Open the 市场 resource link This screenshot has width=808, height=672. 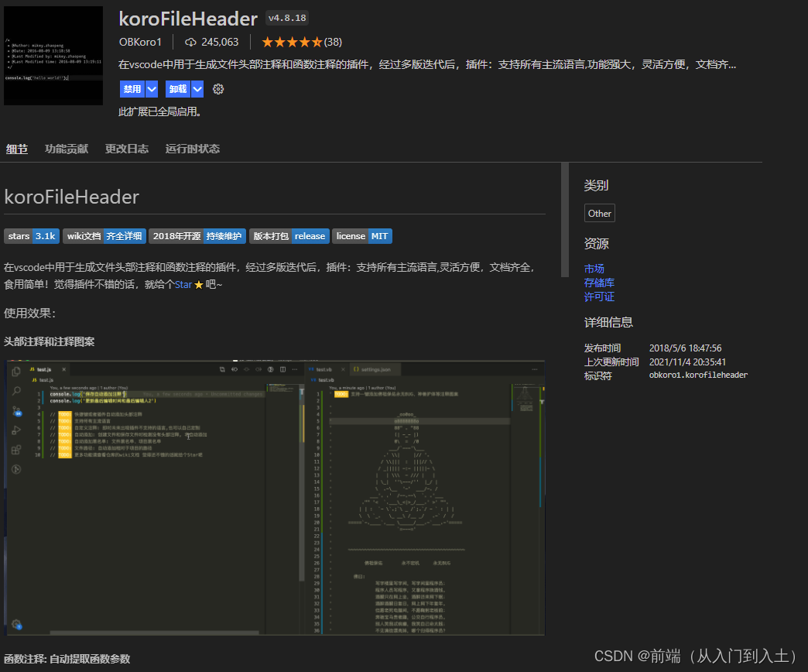click(594, 269)
